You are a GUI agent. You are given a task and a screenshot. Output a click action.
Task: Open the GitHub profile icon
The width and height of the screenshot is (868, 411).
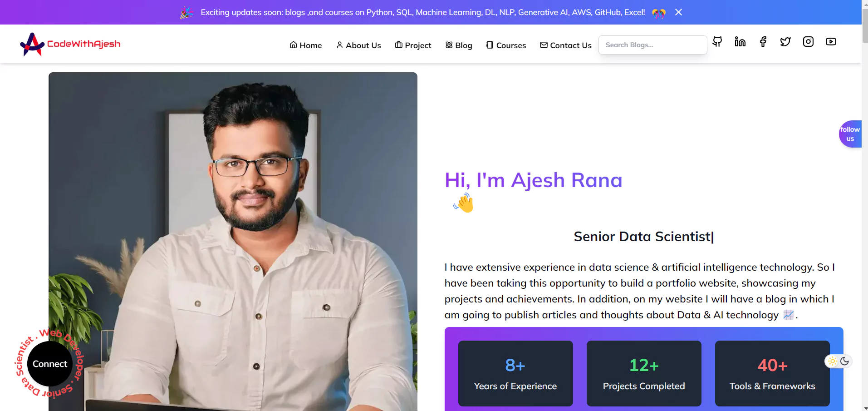pos(717,42)
